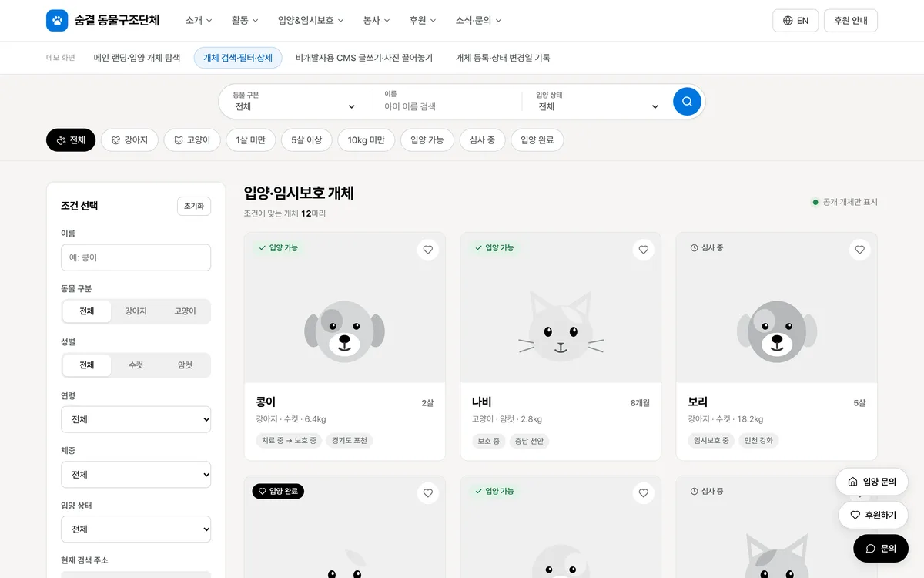Viewport: 924px width, 578px height.
Task: Switch to 개체 검색·필터·상세 tab
Action: coord(238,58)
